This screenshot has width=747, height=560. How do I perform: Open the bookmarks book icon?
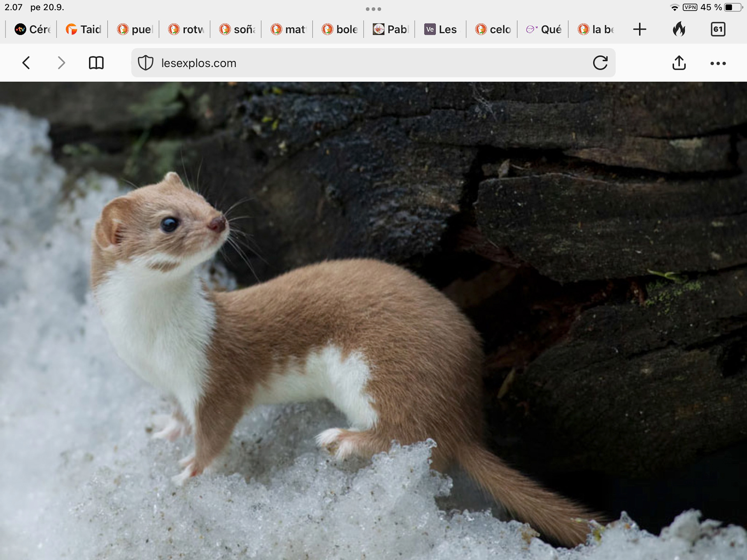(x=96, y=63)
